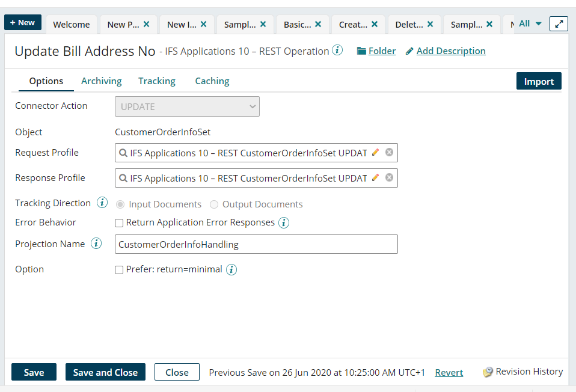This screenshot has height=392, width=576.
Task: Click the info icon beside REST Operation
Action: [339, 51]
